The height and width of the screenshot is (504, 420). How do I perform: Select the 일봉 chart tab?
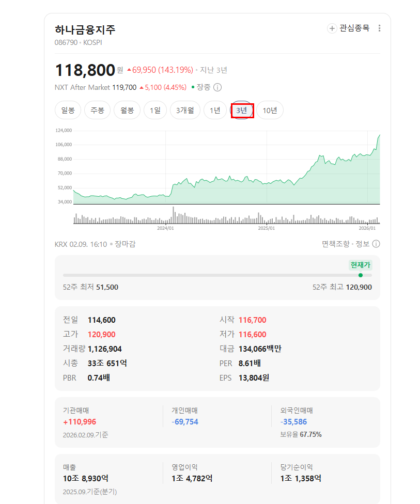[68, 111]
